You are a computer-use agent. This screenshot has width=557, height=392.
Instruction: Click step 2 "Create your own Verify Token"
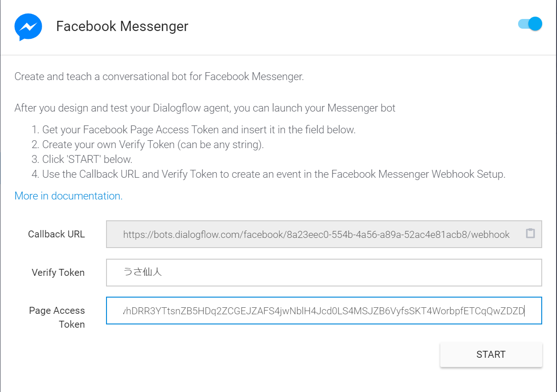(x=153, y=144)
